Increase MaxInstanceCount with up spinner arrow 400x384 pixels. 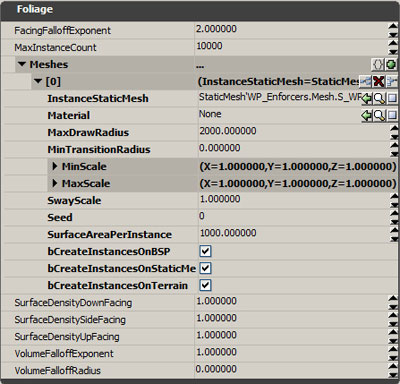coord(393,43)
